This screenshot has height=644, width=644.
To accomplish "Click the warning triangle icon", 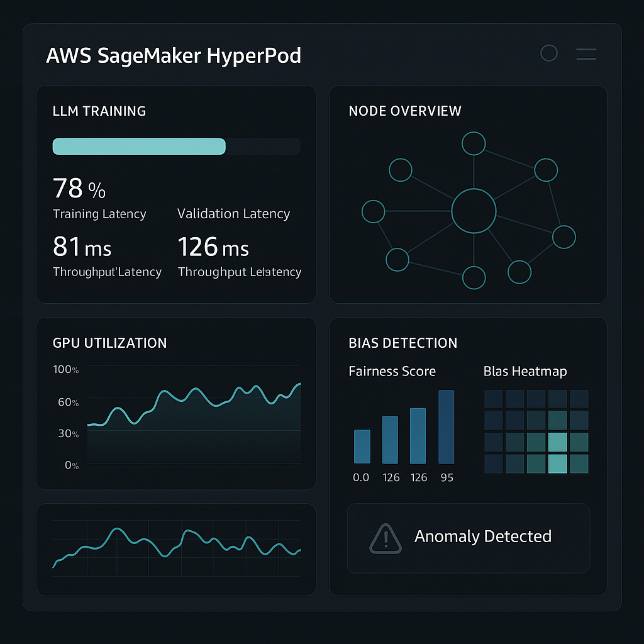I will click(x=386, y=538).
